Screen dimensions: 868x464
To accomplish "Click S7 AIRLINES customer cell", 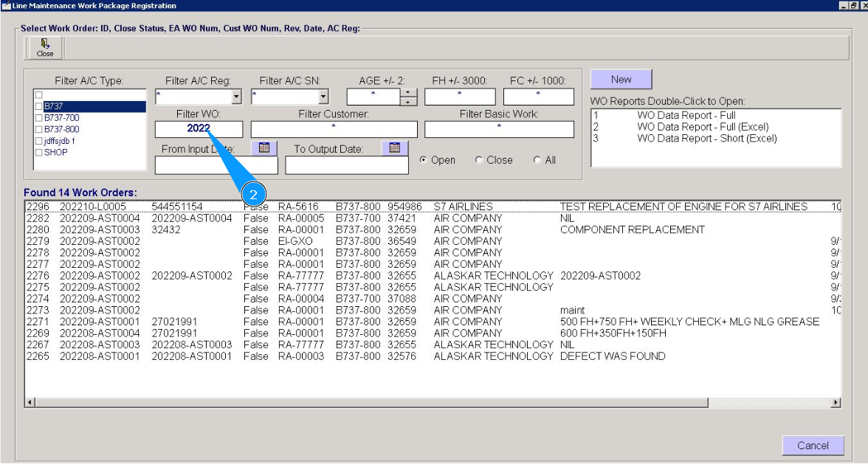I will click(463, 207).
